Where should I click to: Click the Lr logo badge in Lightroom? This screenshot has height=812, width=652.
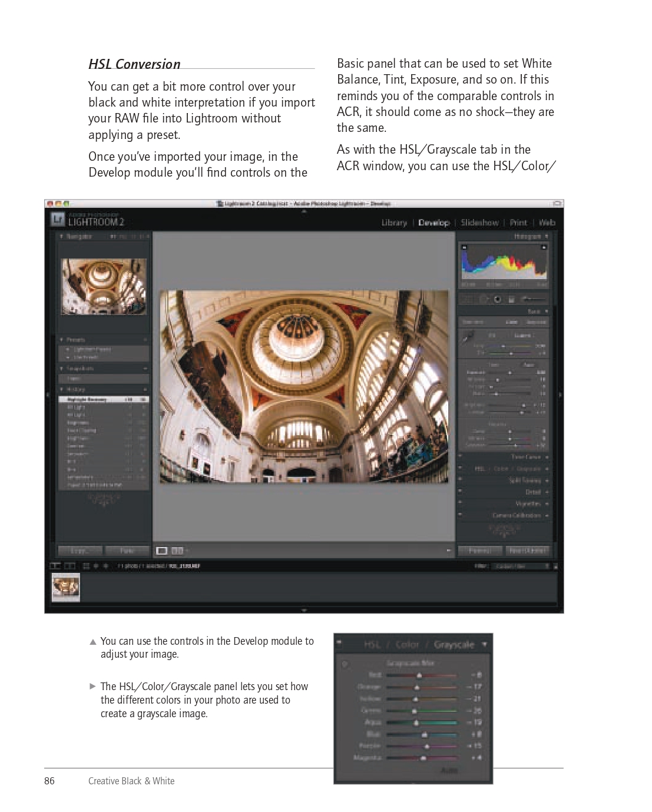click(57, 220)
